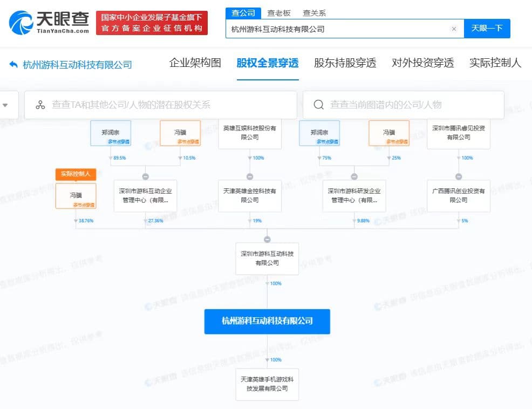Open the 对外投资穿透 tab

(x=423, y=63)
